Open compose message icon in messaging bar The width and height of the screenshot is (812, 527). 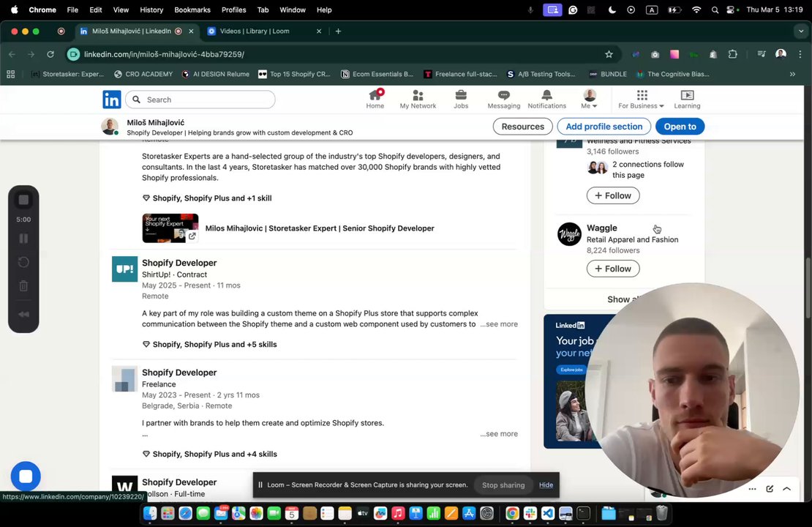(770, 489)
